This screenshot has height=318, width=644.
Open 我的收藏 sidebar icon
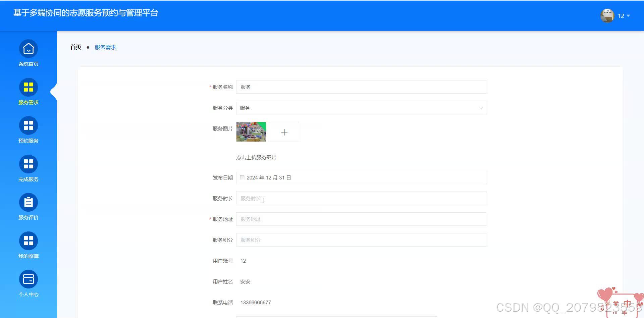tap(29, 241)
